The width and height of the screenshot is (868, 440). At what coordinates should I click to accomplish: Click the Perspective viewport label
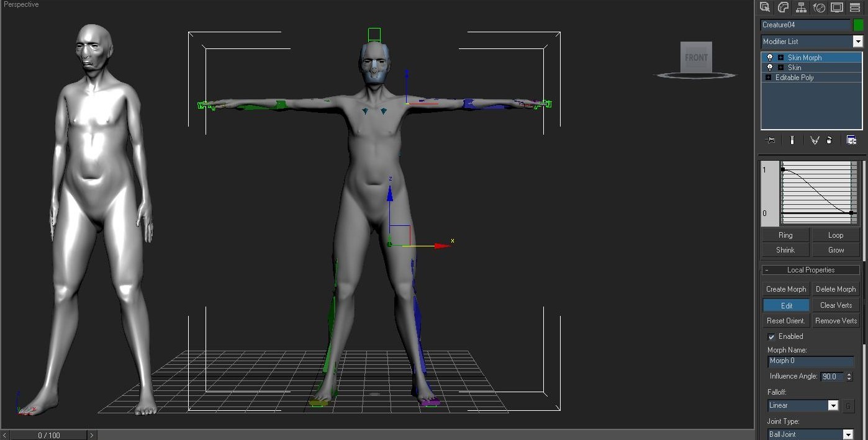click(x=21, y=4)
